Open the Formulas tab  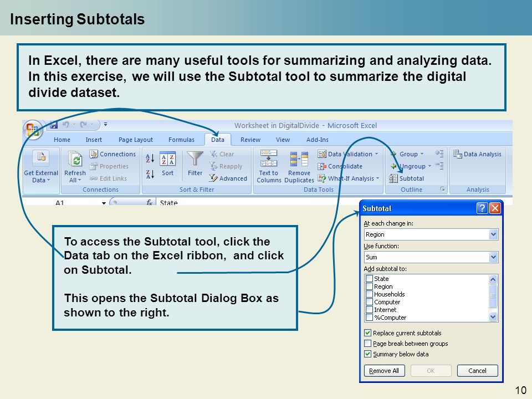tap(182, 140)
